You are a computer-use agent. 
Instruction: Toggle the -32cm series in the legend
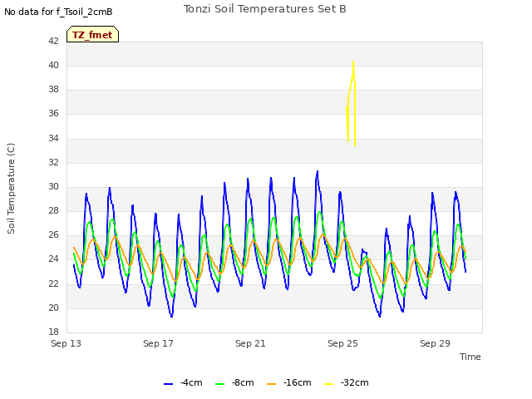[x=346, y=382]
